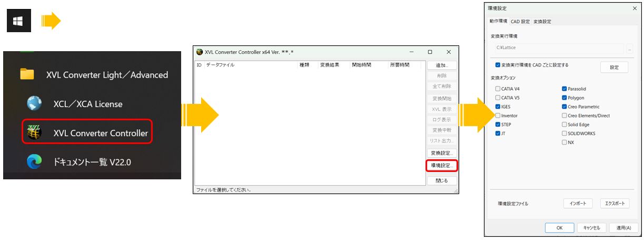Viewport: 644px width, 240px height.
Task: Uncheck the Creo Parametric checkbox
Action: pos(564,107)
